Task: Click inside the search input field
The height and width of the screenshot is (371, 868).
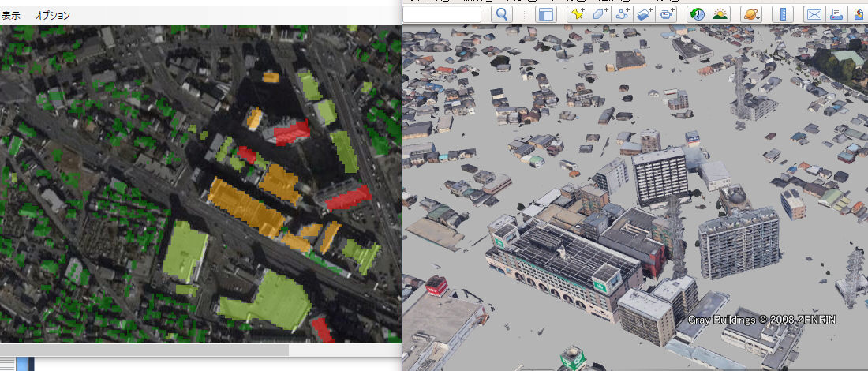Action: [x=442, y=14]
